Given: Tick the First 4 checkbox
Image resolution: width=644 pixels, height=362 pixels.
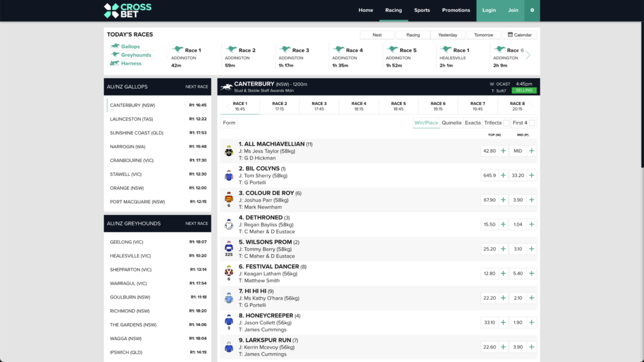Looking at the screenshot, I should coord(532,123).
